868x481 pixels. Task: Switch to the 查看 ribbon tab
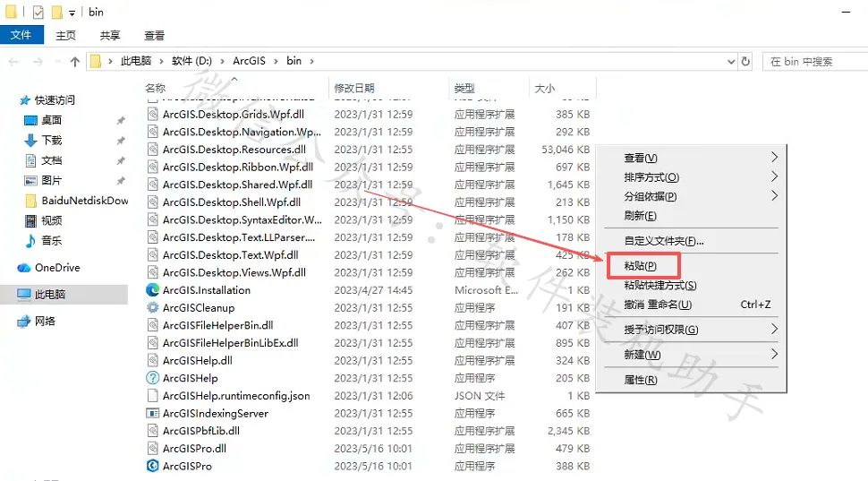coord(154,35)
